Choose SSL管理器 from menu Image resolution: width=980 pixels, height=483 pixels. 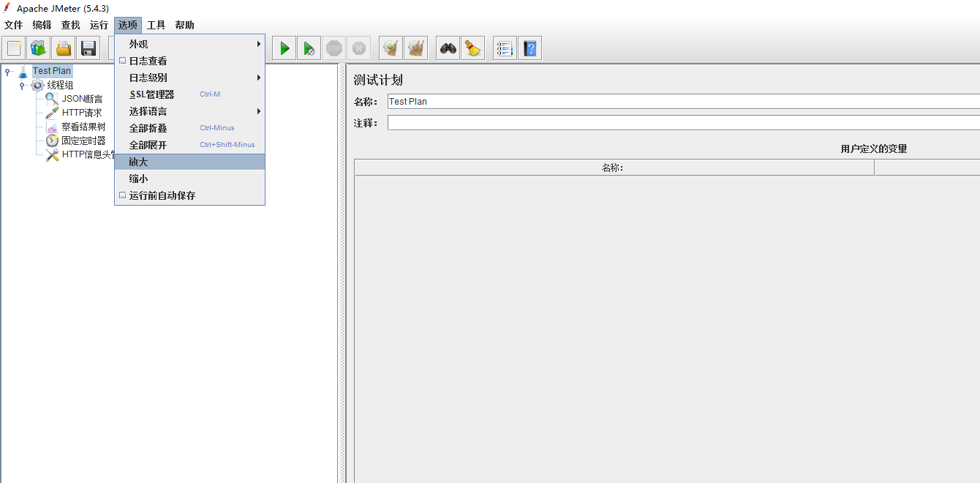(x=189, y=94)
